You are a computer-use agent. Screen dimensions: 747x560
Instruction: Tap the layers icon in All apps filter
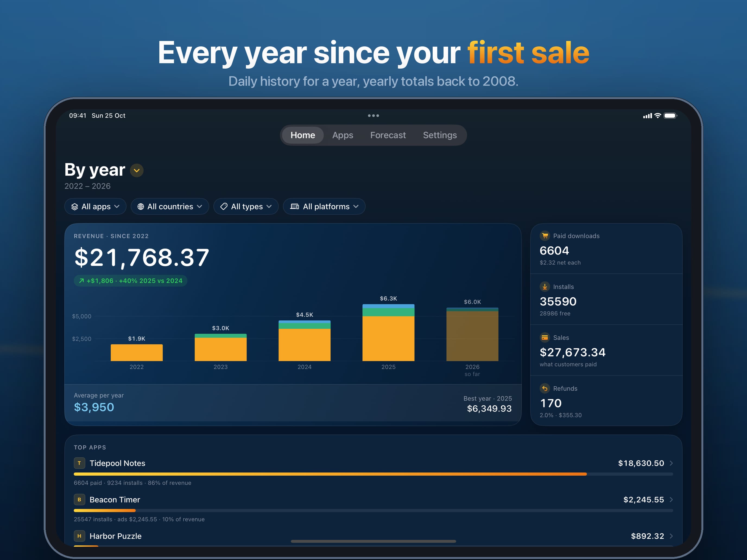click(75, 206)
